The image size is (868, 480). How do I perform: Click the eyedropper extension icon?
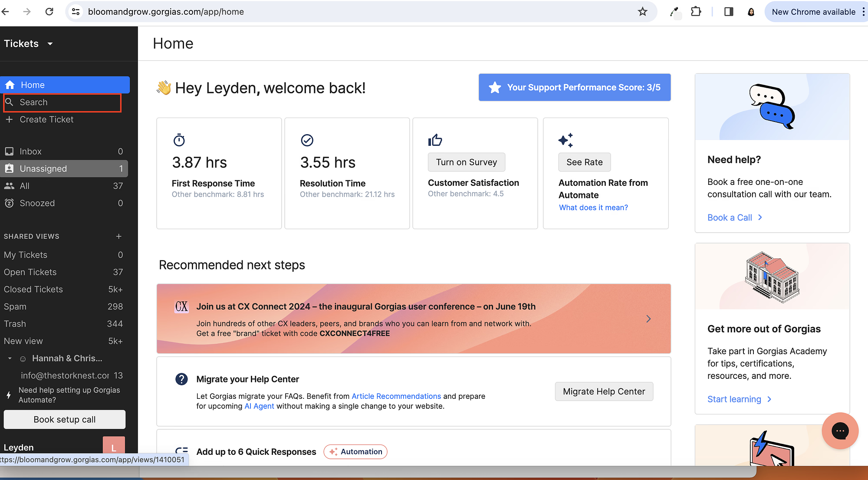click(x=674, y=12)
